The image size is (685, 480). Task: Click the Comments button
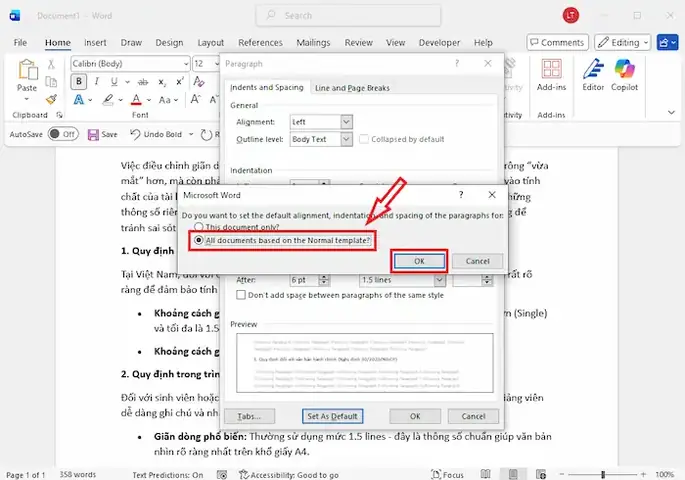point(557,43)
